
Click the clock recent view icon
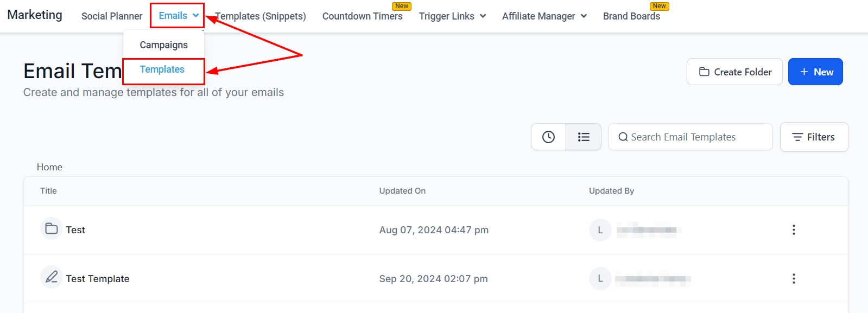pyautogui.click(x=548, y=137)
